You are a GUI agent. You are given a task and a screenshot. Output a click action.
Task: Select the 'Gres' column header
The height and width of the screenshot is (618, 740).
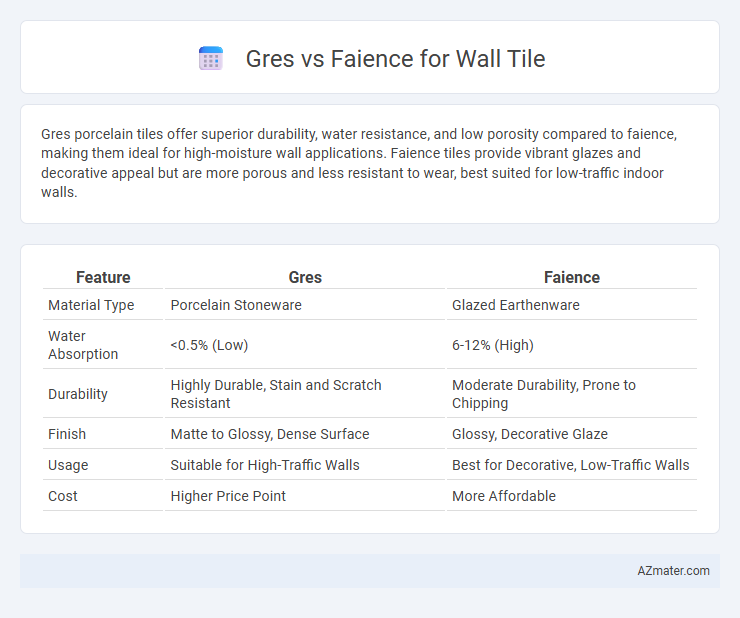(305, 277)
